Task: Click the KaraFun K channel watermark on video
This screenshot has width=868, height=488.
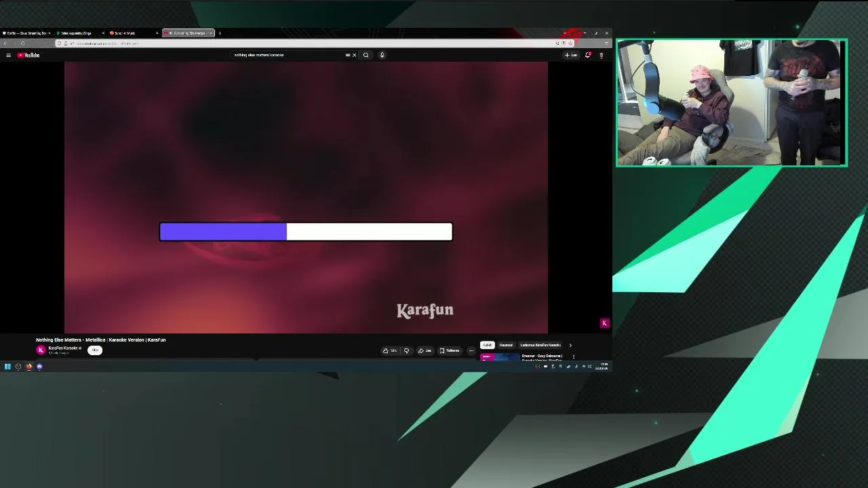Action: (604, 323)
